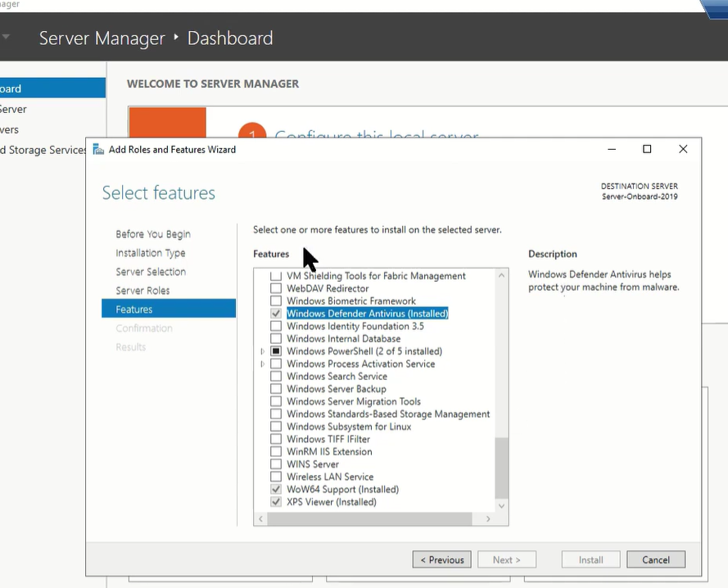Image resolution: width=728 pixels, height=588 pixels.
Task: Click the Add Roles wizard title icon
Action: tap(98, 150)
